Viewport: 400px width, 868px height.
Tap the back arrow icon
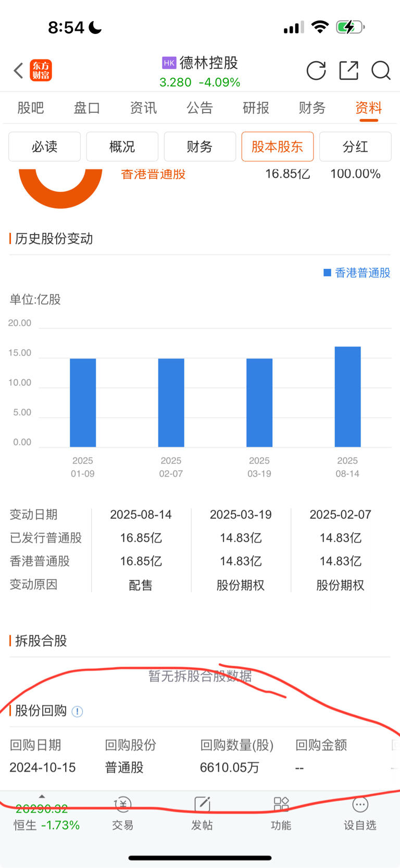18,70
